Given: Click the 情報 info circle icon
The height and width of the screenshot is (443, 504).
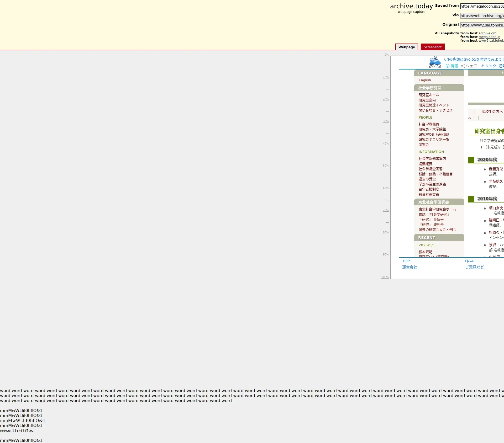Looking at the screenshot, I should point(448,66).
